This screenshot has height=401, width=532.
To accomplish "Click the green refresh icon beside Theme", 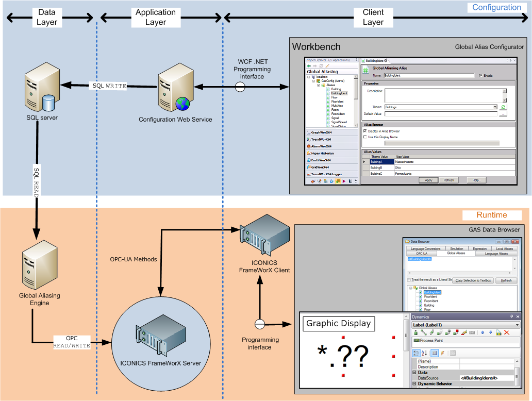I will point(503,107).
